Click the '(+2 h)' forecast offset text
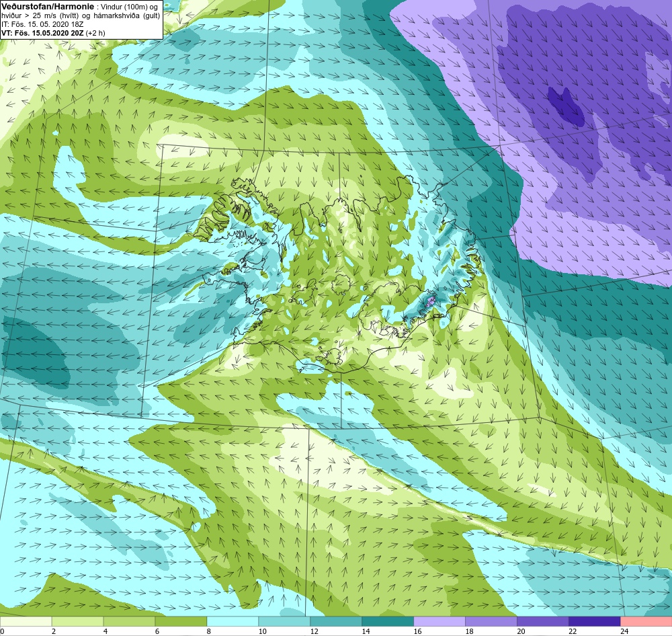 pos(95,32)
